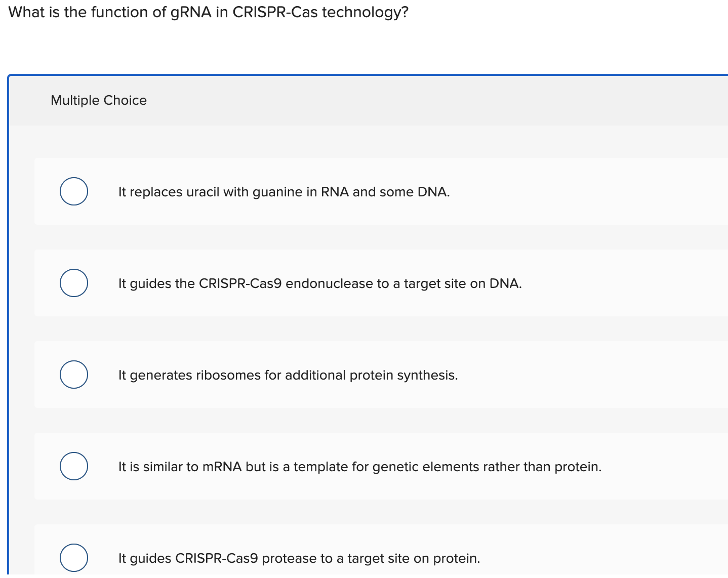Click the blue border of the question card
Screen dimensions: 728x578
tap(10, 304)
